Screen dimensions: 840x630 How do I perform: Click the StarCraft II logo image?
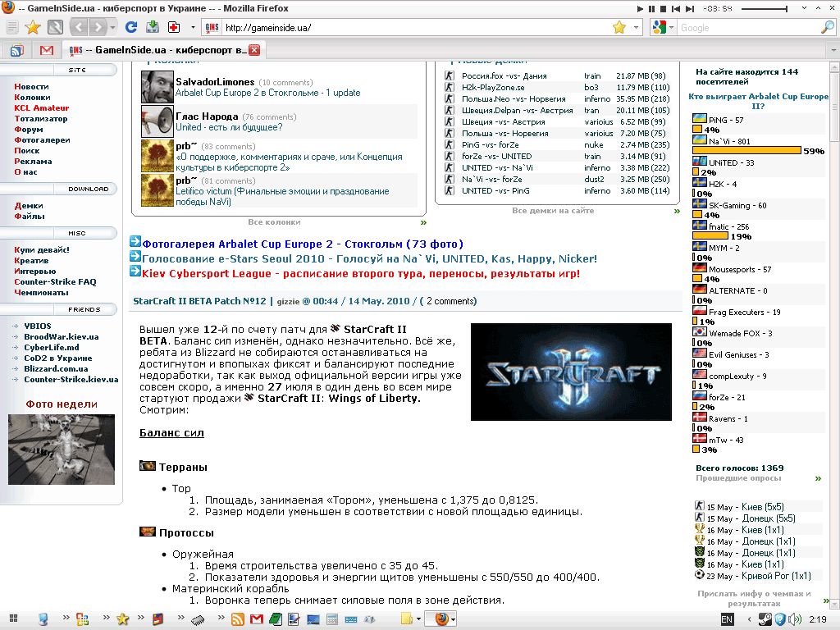[571, 372]
